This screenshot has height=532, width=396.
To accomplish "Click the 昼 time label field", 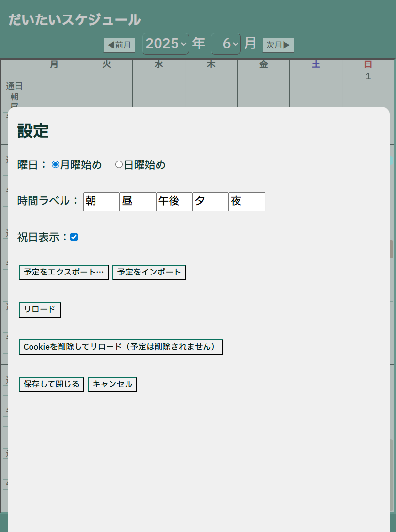I will [138, 202].
